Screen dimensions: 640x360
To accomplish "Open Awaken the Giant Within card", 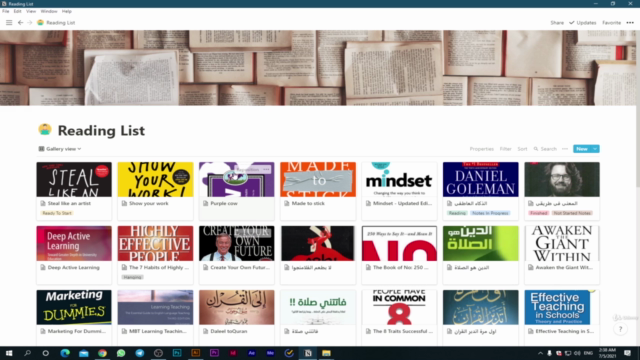I will (562, 255).
